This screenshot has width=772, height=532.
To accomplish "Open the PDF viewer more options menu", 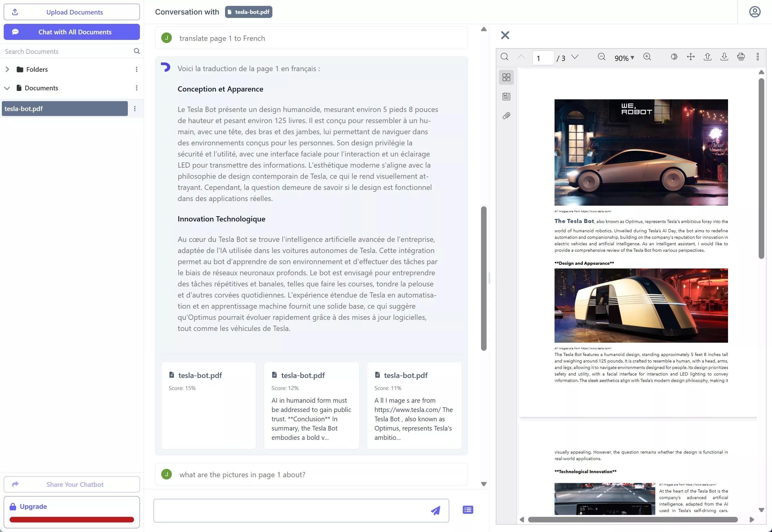I will [758, 57].
